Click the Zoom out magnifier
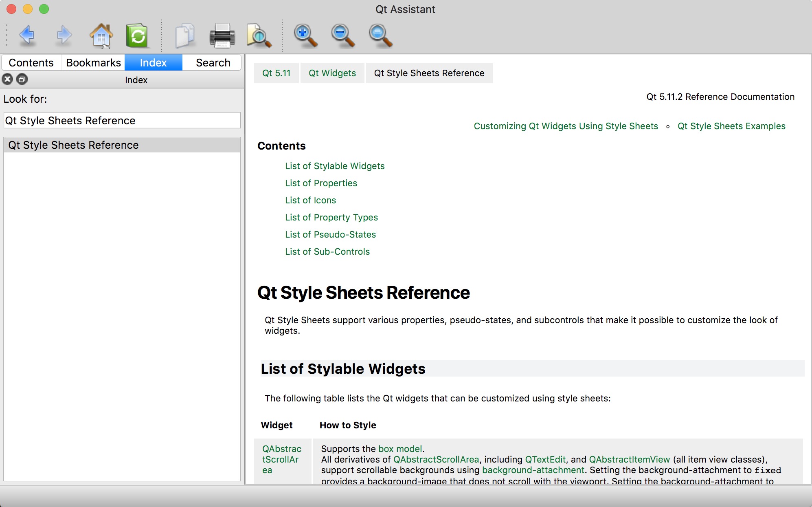 [x=342, y=35]
